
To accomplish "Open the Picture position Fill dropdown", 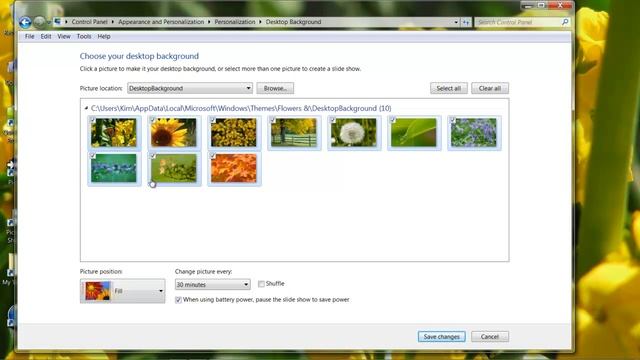I will (122, 291).
